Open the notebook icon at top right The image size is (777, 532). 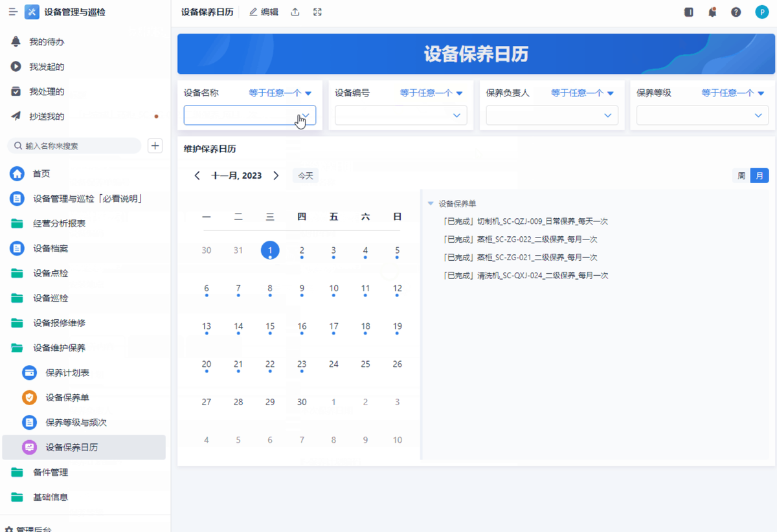[x=688, y=12]
